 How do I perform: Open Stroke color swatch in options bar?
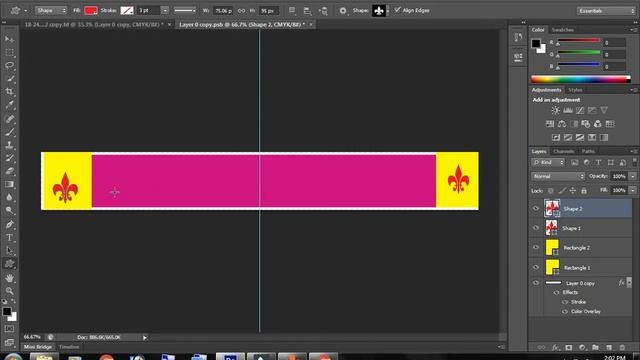pos(127,11)
